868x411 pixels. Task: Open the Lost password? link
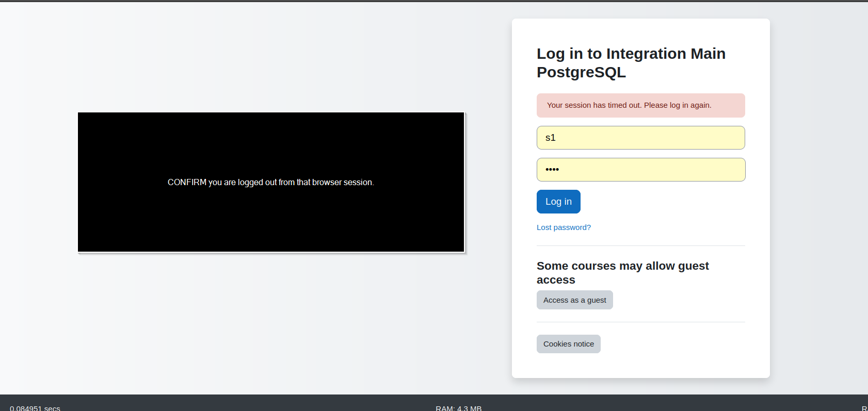pos(564,227)
